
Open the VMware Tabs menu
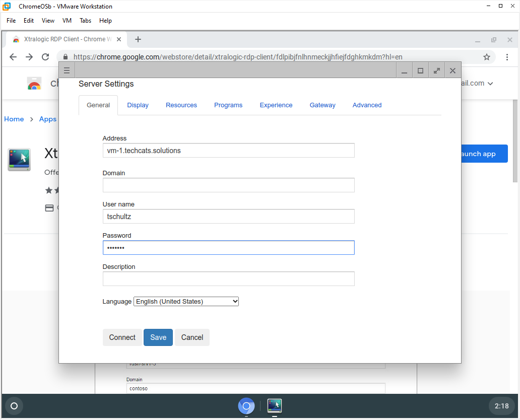(x=85, y=21)
